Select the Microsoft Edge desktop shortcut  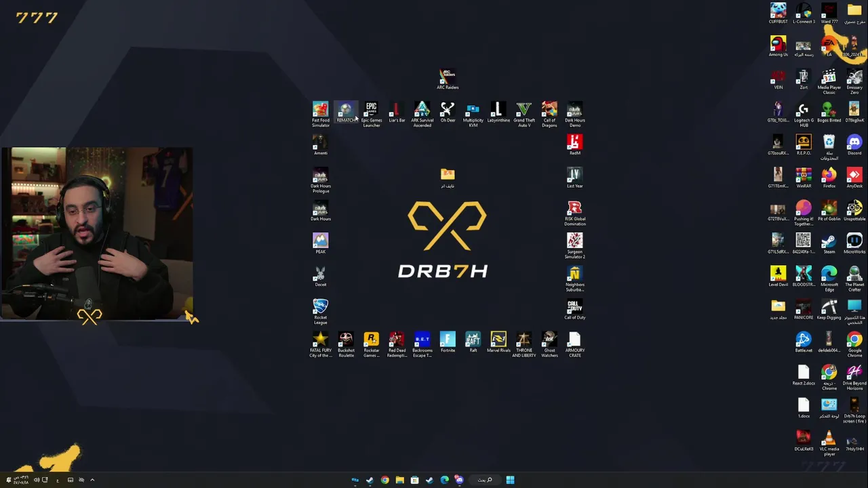[829, 279]
